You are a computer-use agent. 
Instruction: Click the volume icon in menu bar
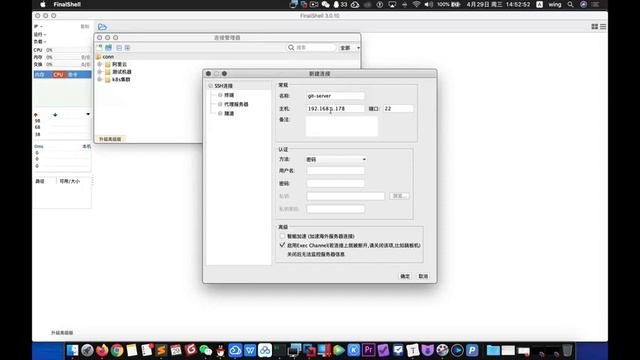[428, 4]
